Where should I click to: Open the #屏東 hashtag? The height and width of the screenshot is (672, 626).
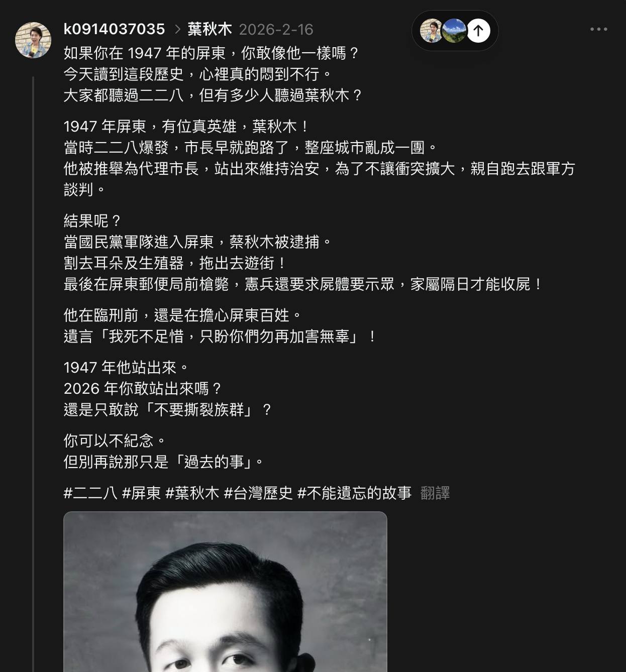[x=141, y=493]
